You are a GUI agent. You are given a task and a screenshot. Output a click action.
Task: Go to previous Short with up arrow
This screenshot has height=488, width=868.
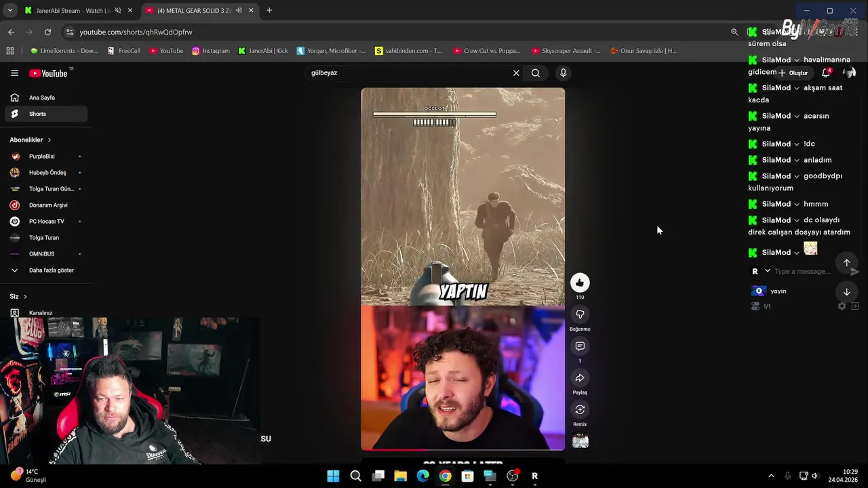pos(846,263)
